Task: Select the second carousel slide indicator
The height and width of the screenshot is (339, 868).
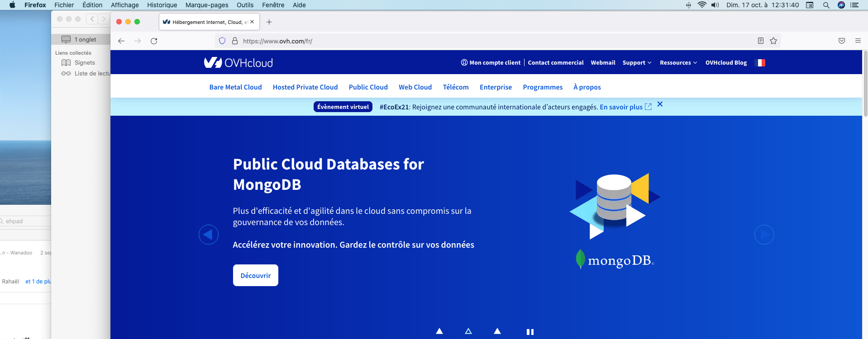Action: pyautogui.click(x=468, y=331)
